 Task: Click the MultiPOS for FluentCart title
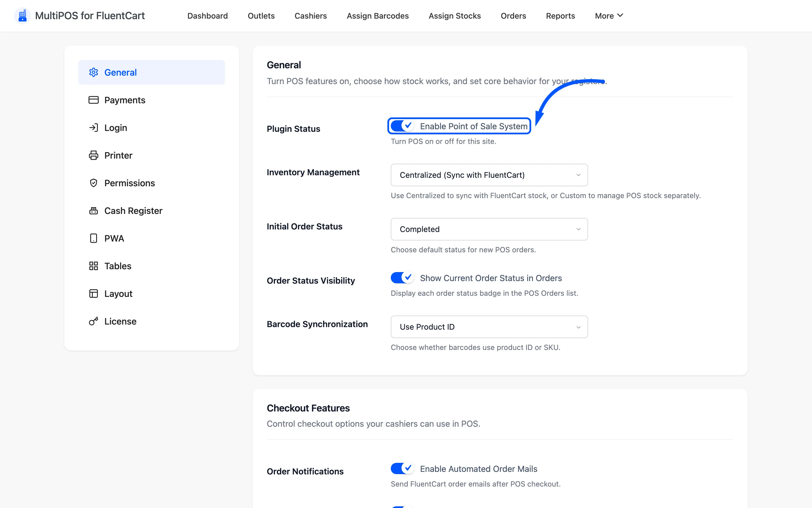[x=90, y=16]
